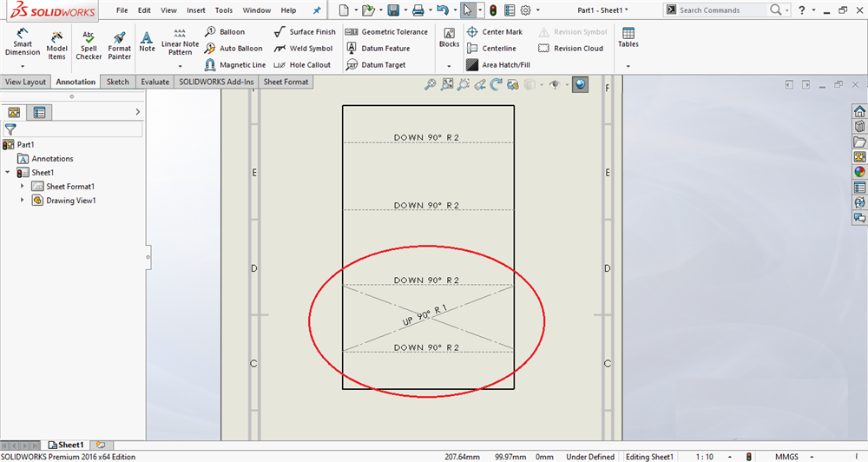
Task: Open Appearances color ball in task pane
Action: coord(859,172)
